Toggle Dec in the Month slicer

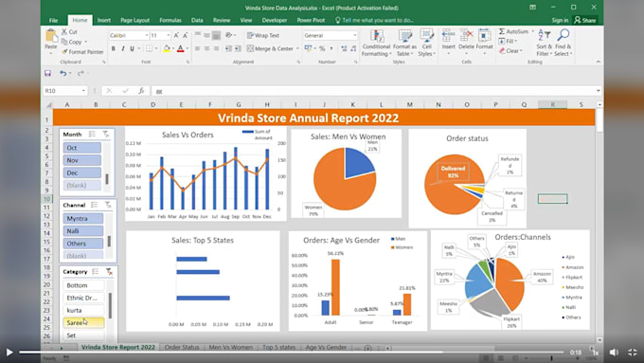pyautogui.click(x=82, y=172)
